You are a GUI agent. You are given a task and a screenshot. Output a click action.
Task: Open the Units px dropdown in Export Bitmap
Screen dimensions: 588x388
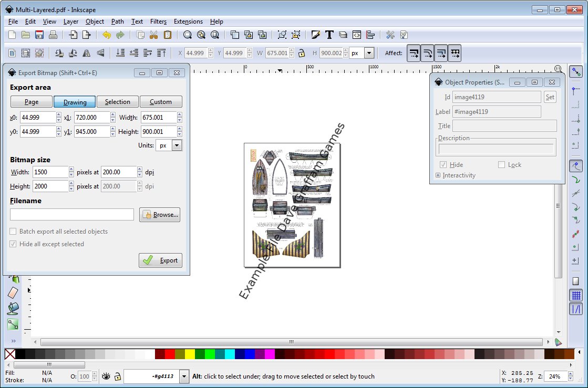pos(177,145)
